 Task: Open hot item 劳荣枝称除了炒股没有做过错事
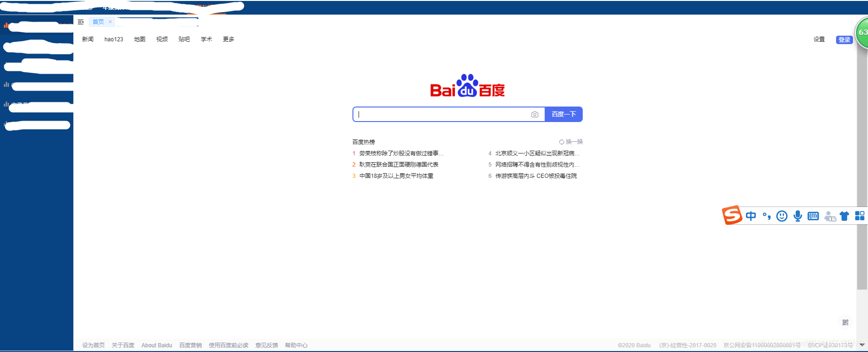[x=401, y=153]
